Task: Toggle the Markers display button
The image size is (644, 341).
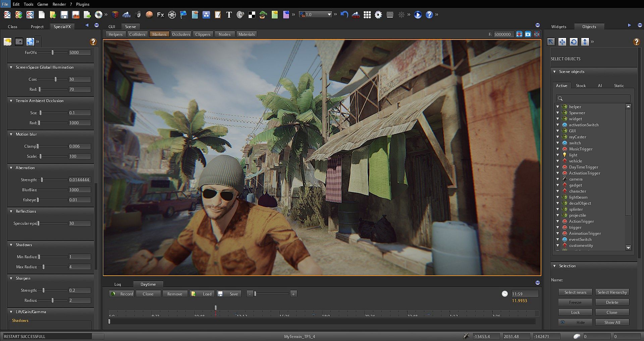Action: pos(159,34)
